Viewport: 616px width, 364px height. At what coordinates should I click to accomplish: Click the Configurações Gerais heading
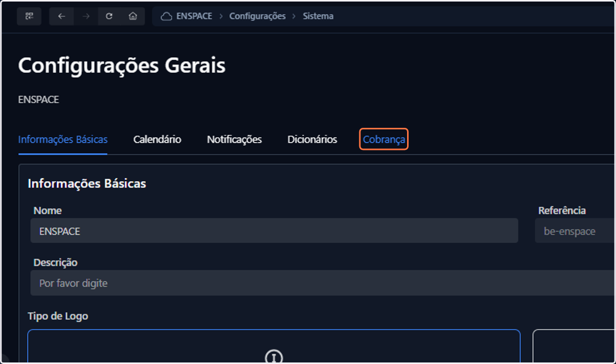click(x=122, y=66)
